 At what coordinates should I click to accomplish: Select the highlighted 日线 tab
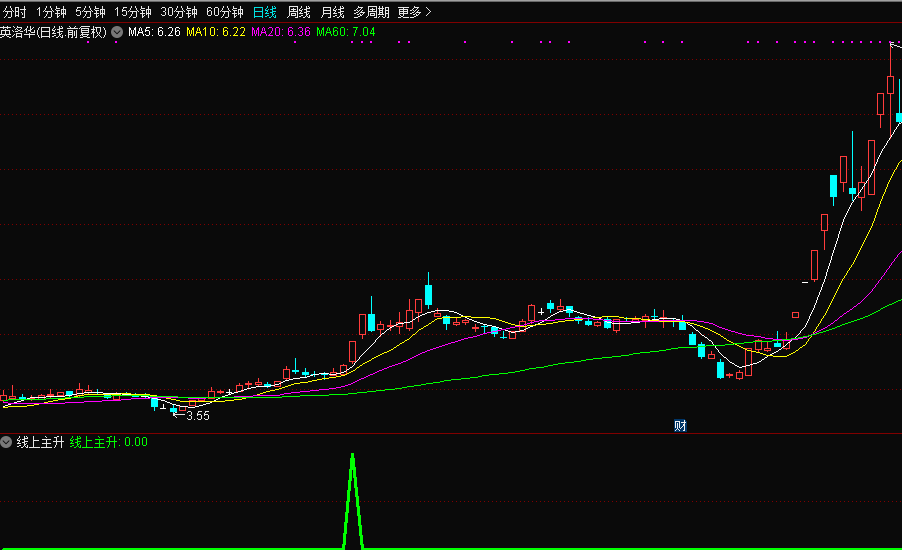pos(264,12)
